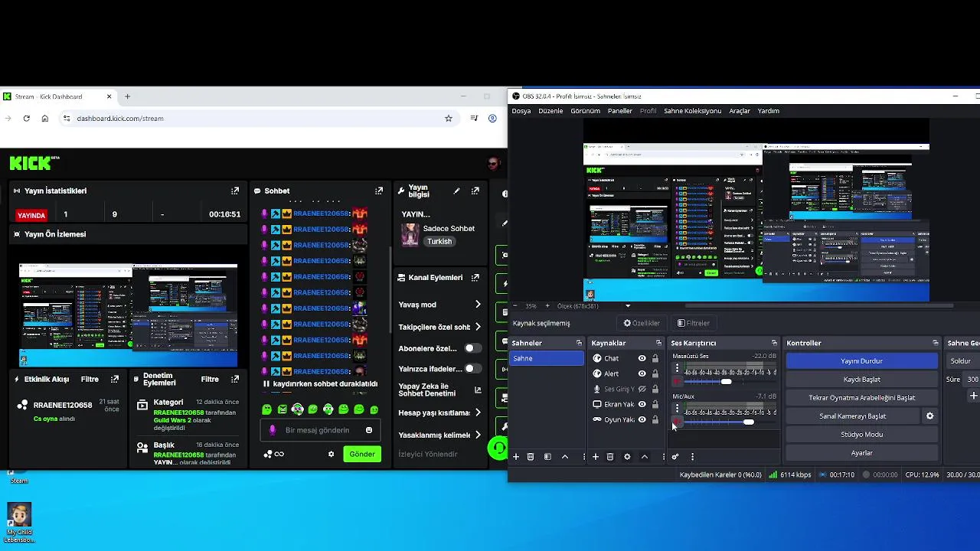
Task: Mute the Mic/Aux channel
Action: 677,422
